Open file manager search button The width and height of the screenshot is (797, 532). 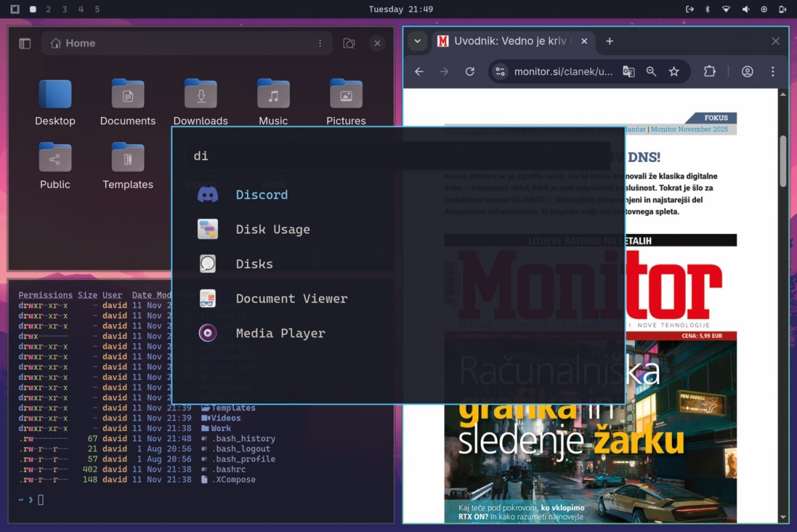click(349, 43)
